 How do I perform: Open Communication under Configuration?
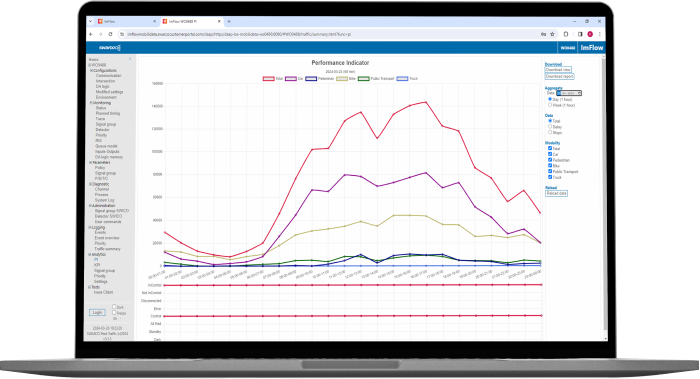pos(108,76)
